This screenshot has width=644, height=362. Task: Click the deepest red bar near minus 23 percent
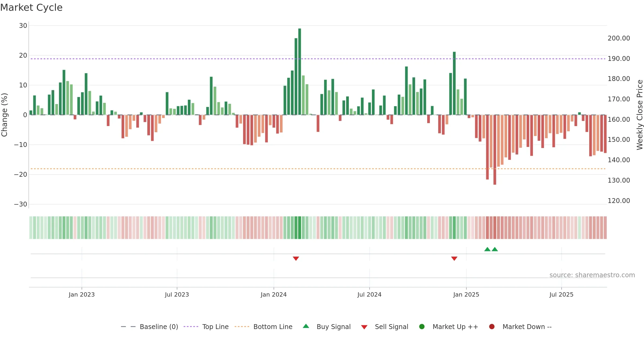click(495, 150)
